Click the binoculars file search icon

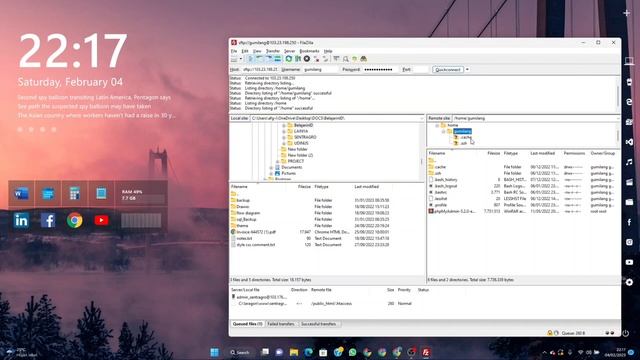click(364, 59)
